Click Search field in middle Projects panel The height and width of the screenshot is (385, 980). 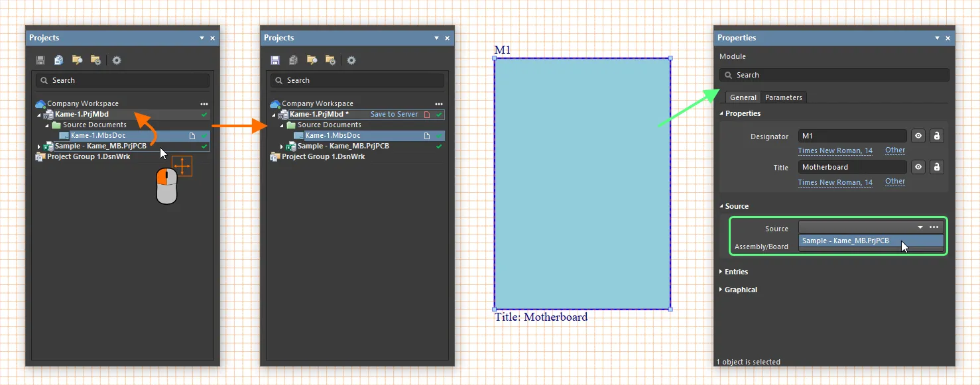[x=357, y=80]
